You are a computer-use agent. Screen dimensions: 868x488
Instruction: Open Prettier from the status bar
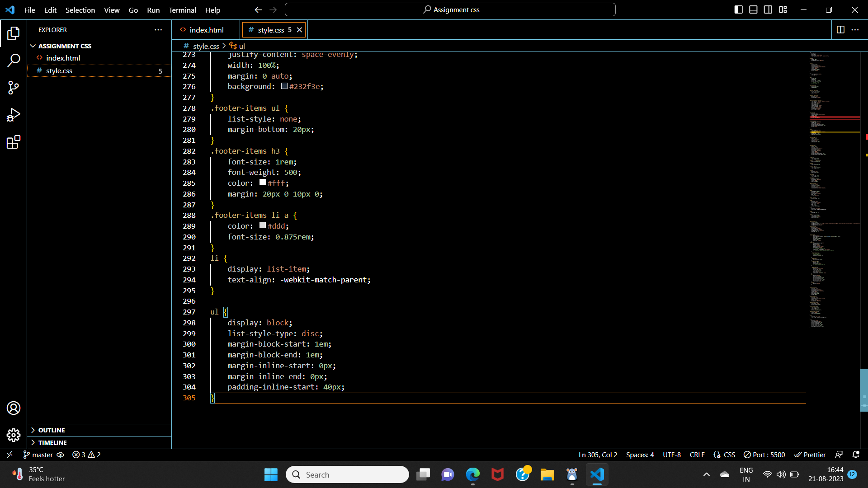(809, 455)
